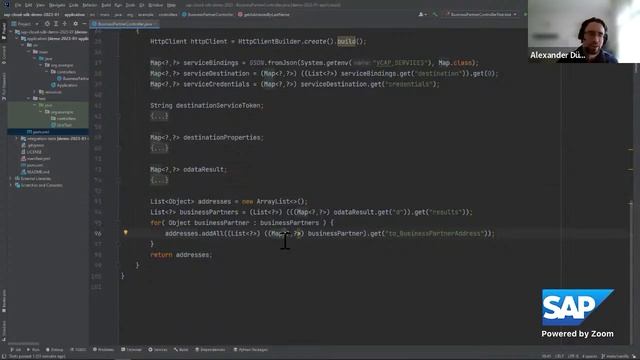Open the Pull Requests sidebar tab

4,86
